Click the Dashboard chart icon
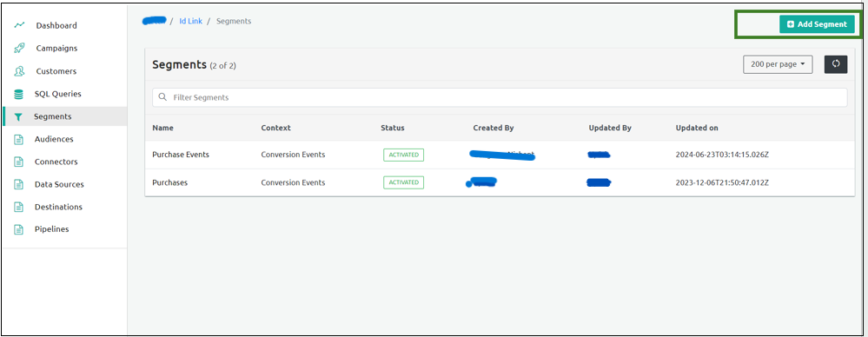 19,25
